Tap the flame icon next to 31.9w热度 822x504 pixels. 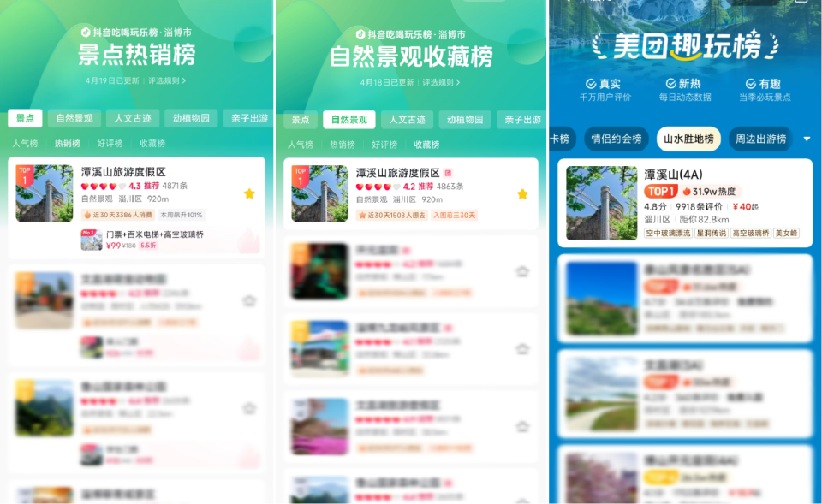click(687, 191)
